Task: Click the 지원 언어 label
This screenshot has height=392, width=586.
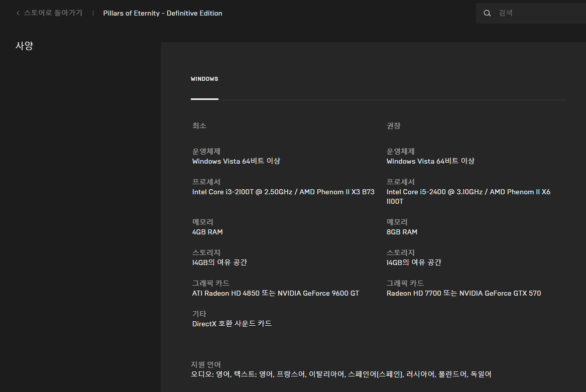Action: [205, 364]
